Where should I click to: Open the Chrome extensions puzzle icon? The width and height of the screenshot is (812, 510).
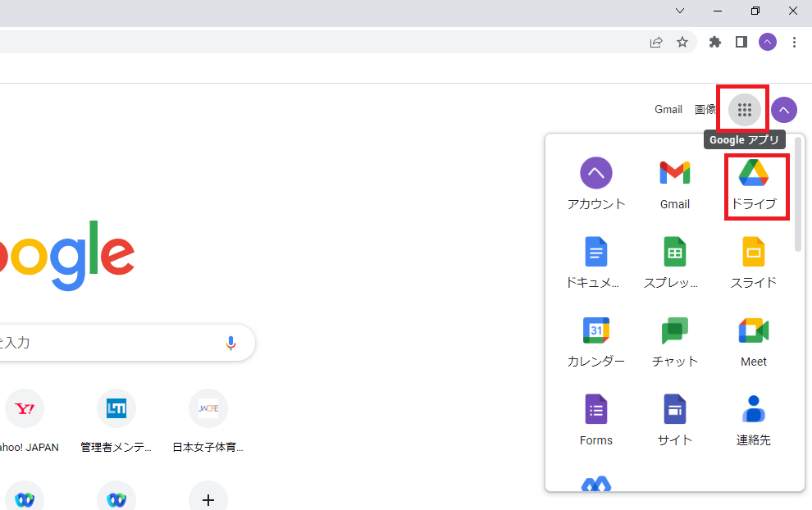coord(715,42)
